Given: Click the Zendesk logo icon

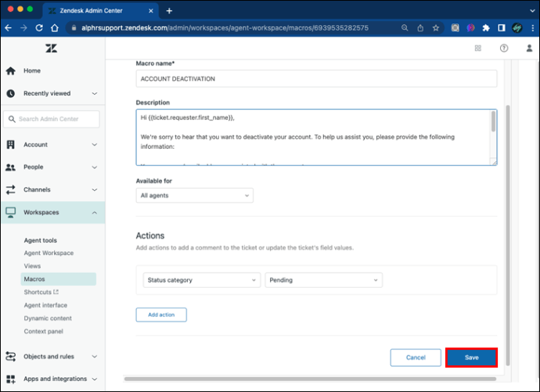Looking at the screenshot, I should coord(51,49).
